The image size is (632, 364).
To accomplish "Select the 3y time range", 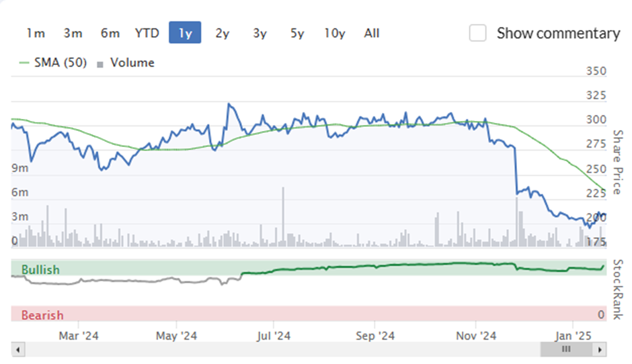I will click(x=260, y=33).
